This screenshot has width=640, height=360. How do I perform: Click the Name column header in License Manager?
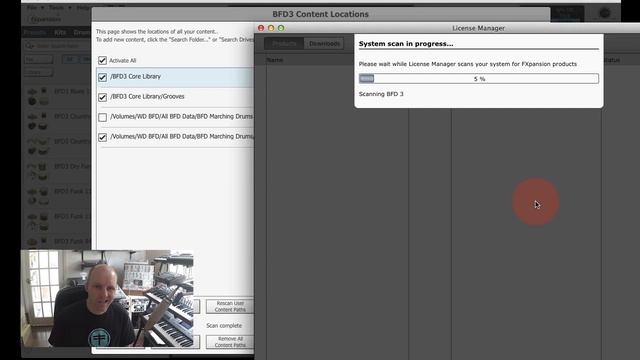275,60
